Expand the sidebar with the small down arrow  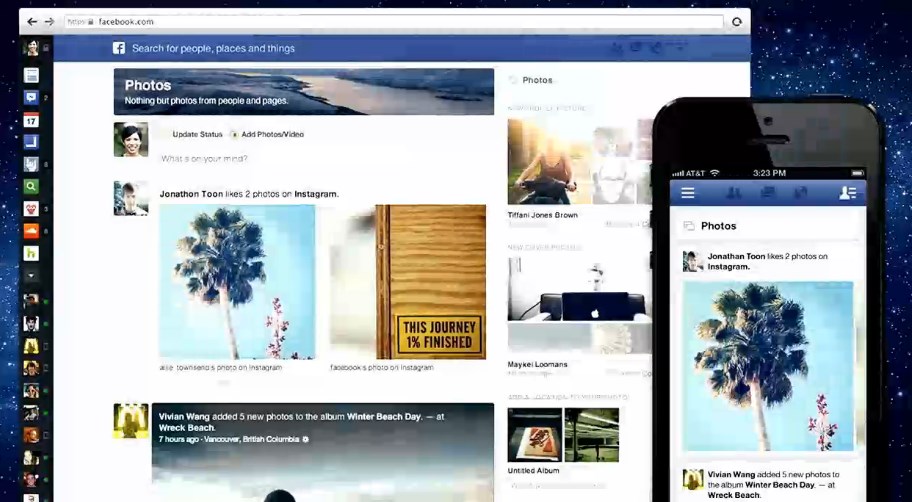point(31,276)
